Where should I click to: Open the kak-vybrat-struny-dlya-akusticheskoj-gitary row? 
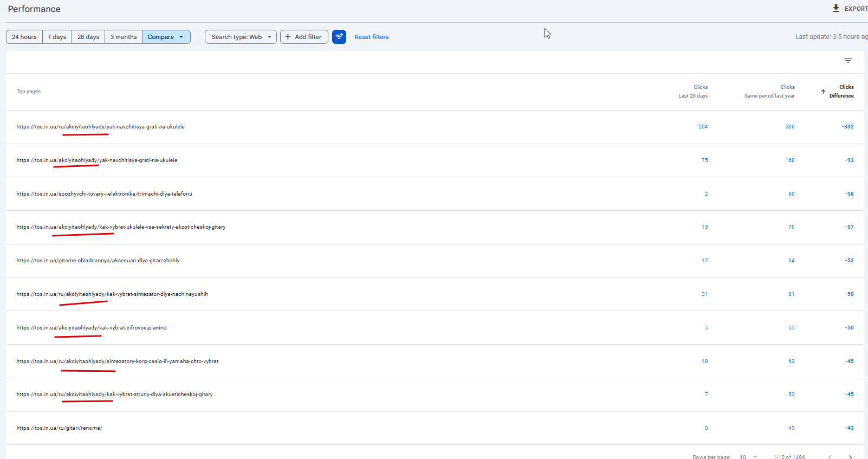[x=435, y=395]
